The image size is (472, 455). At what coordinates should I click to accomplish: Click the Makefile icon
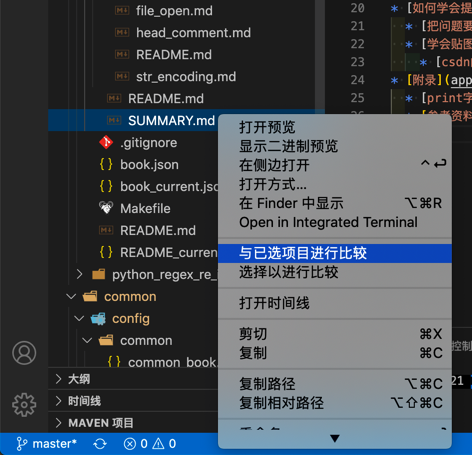[106, 208]
